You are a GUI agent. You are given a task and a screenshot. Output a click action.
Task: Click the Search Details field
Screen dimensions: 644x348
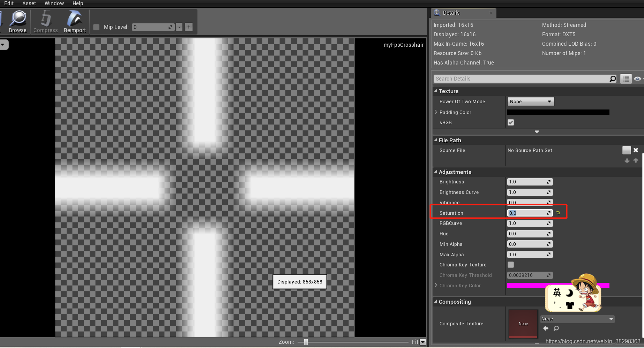pyautogui.click(x=525, y=79)
